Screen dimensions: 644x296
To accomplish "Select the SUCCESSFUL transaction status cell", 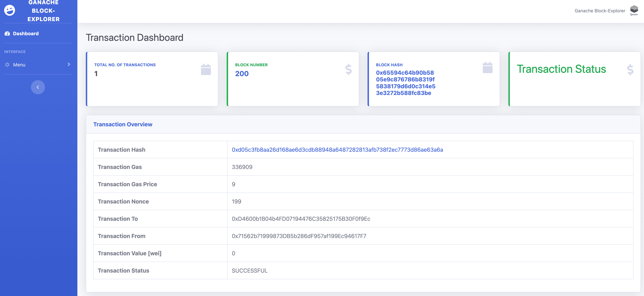I will [x=250, y=270].
